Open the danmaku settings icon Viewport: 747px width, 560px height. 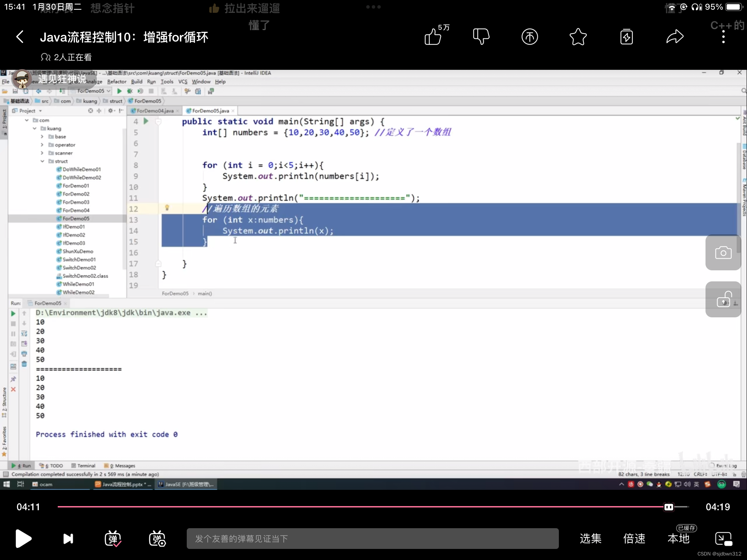pos(157,538)
